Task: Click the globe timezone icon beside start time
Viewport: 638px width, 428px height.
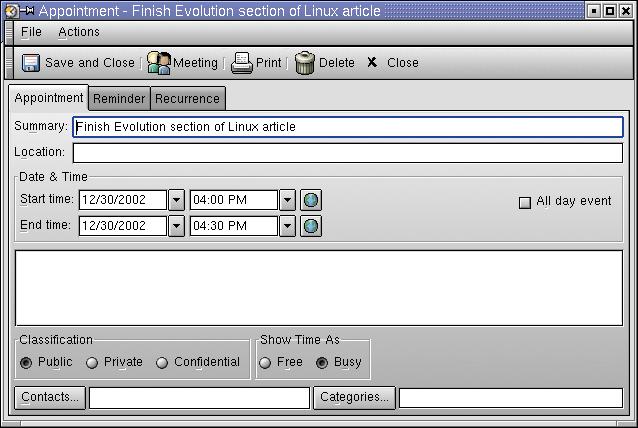Action: 311,200
